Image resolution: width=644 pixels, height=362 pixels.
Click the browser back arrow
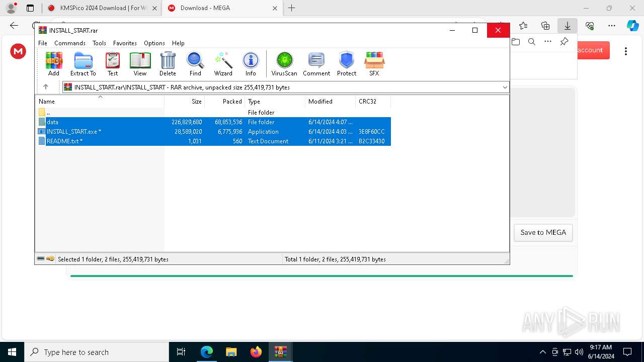coord(14,26)
